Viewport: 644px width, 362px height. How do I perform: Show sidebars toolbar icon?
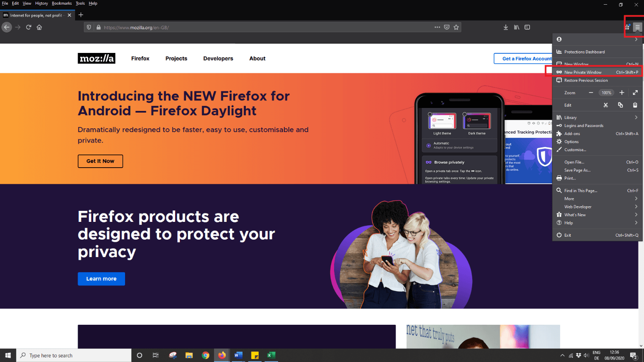[527, 27]
